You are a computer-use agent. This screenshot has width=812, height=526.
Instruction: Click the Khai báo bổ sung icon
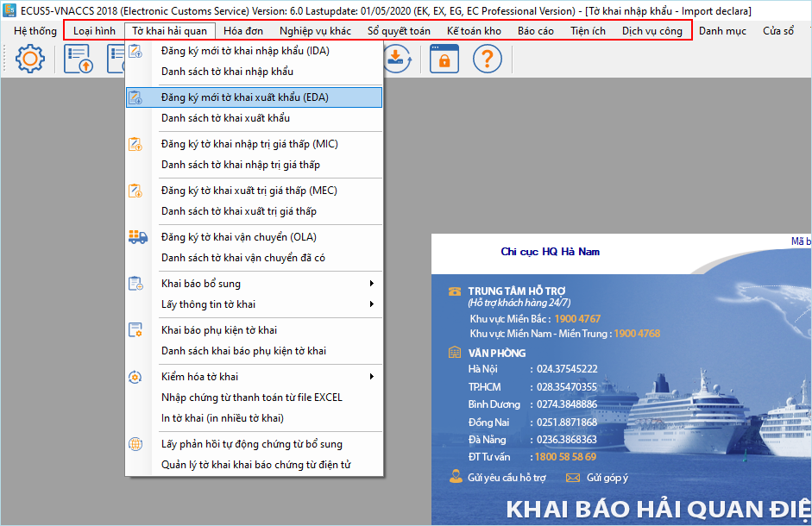click(135, 284)
